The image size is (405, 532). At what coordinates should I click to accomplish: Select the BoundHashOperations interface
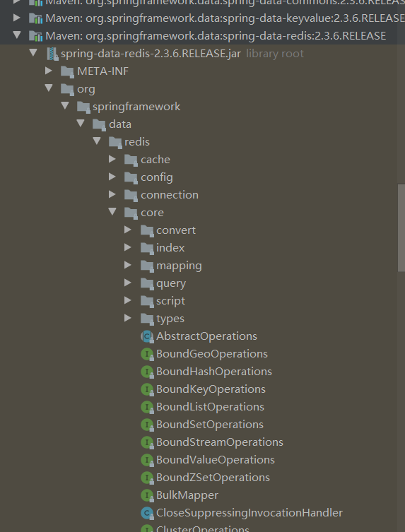pyautogui.click(x=214, y=372)
